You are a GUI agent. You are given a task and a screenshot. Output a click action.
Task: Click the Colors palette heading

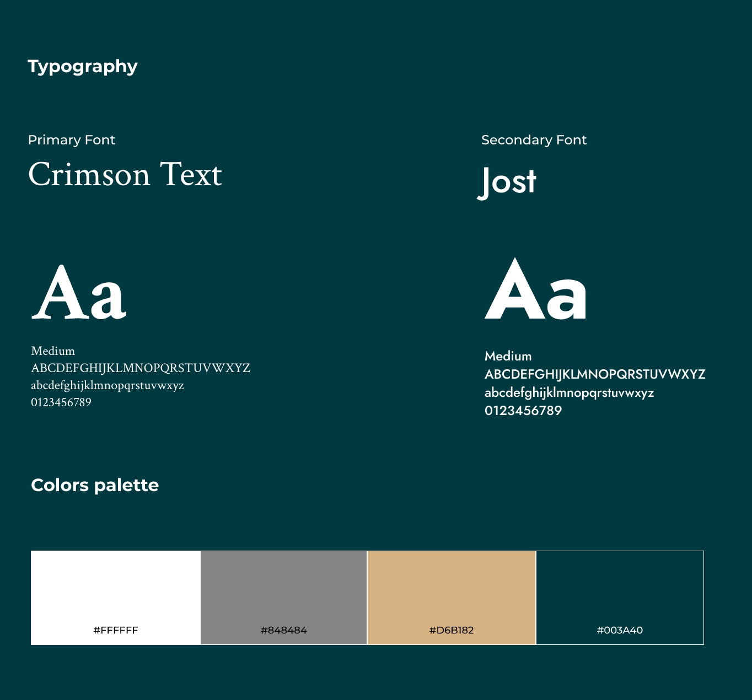point(95,486)
